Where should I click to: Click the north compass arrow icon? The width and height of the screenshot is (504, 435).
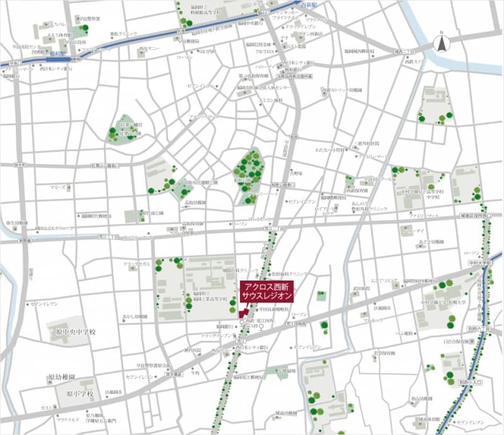[442, 43]
